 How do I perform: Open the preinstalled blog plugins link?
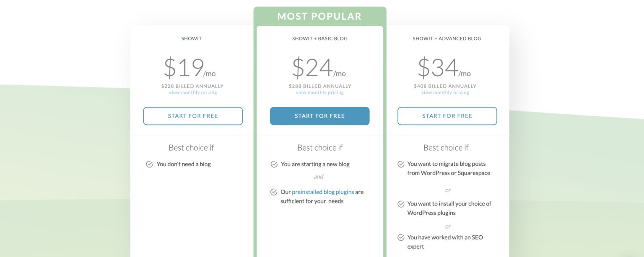(x=323, y=192)
